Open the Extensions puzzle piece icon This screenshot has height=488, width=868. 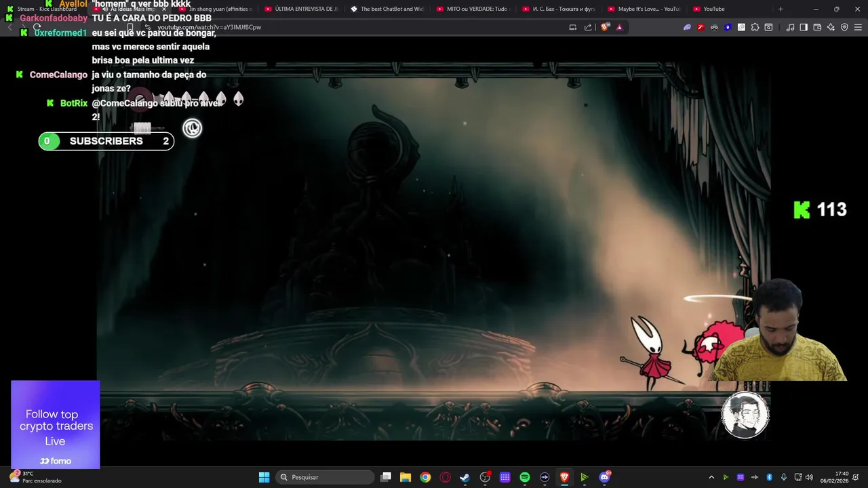click(x=755, y=27)
